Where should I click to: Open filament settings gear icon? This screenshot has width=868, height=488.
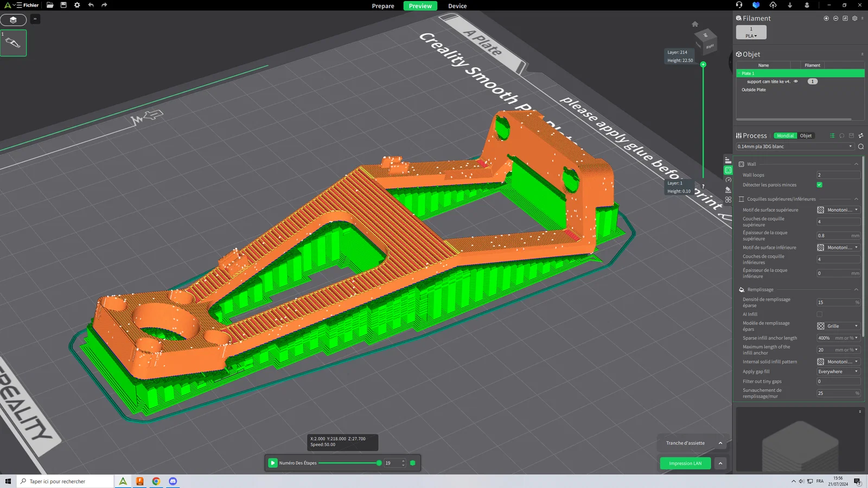click(x=854, y=18)
